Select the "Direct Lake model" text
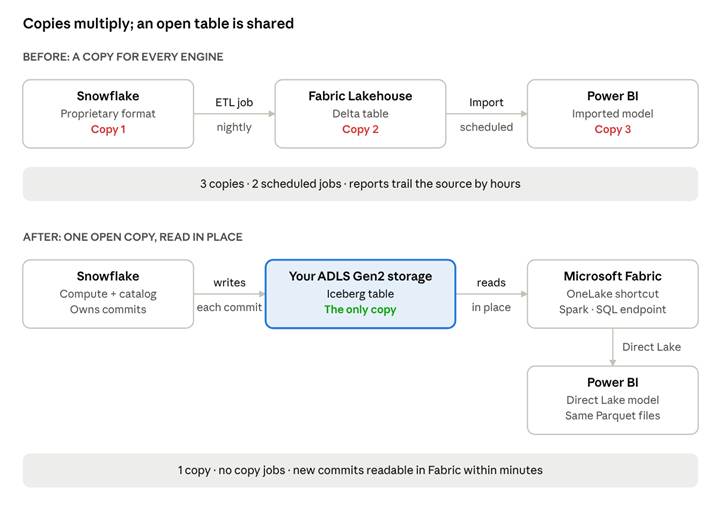This screenshot has height=517, width=721. (x=613, y=400)
